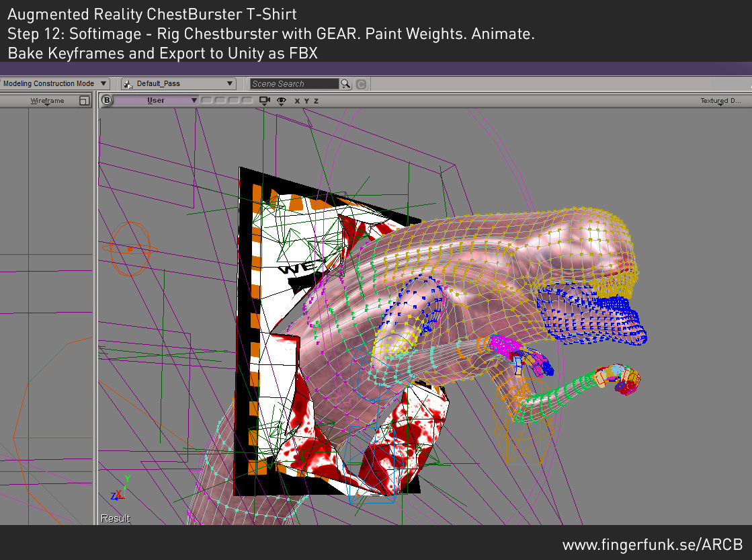Image resolution: width=752 pixels, height=560 pixels.
Task: Open the Default_Pass render pass dropdown
Action: click(x=178, y=83)
